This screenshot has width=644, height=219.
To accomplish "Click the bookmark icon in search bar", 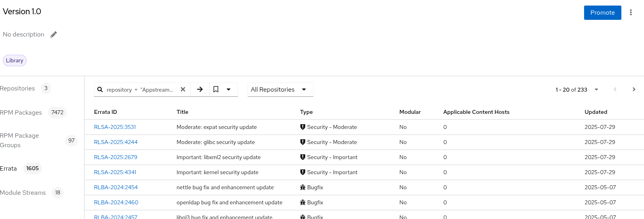I will click(216, 90).
